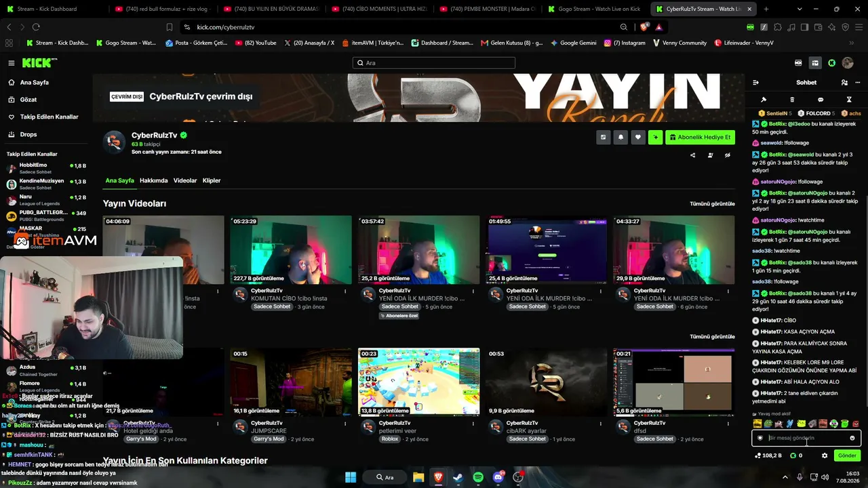Click the hourglass icon in chat toolbar
The height and width of the screenshot is (488, 868).
tap(849, 100)
